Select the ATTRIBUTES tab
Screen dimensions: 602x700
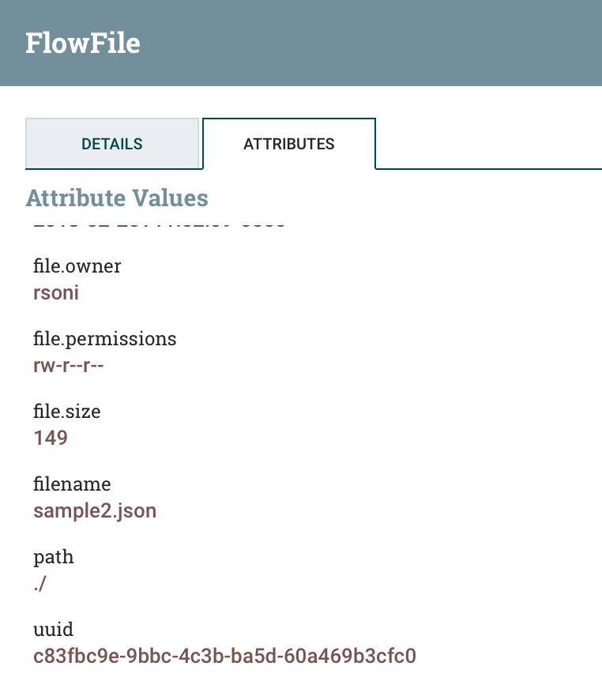click(289, 144)
